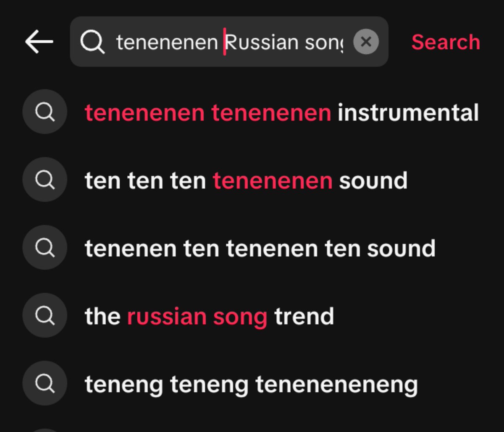This screenshot has width=504, height=432.
Task: Tap the red Search button
Action: pyautogui.click(x=446, y=42)
